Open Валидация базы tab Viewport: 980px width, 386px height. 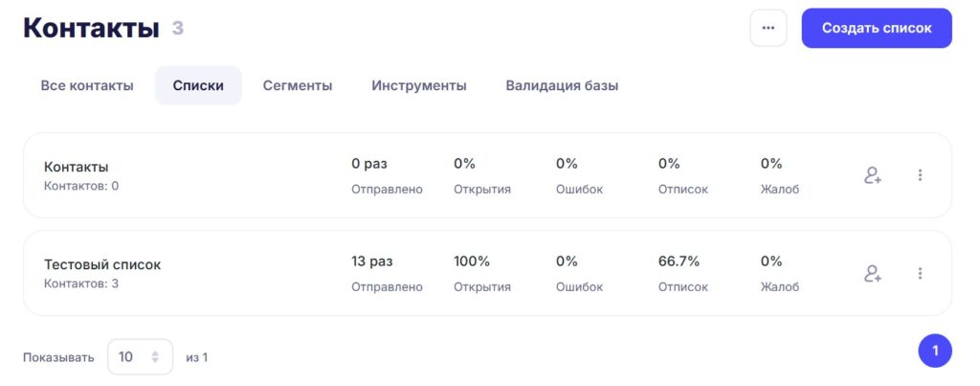coord(562,85)
